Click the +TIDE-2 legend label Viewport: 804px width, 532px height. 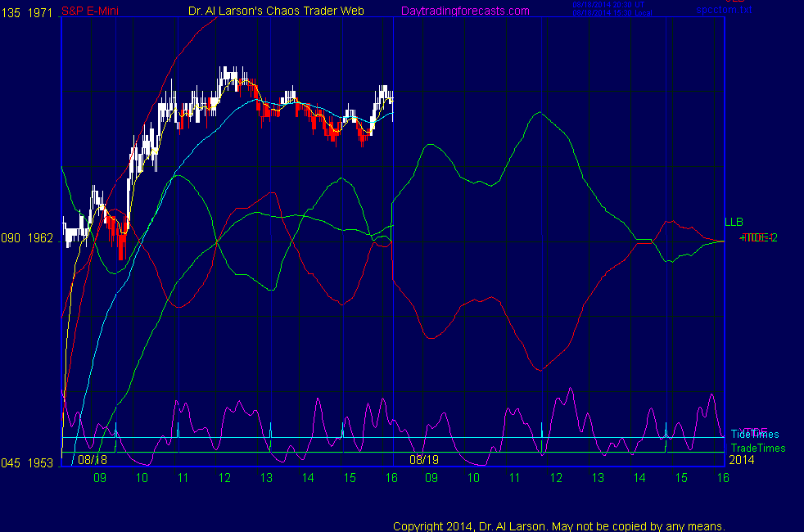coord(758,237)
